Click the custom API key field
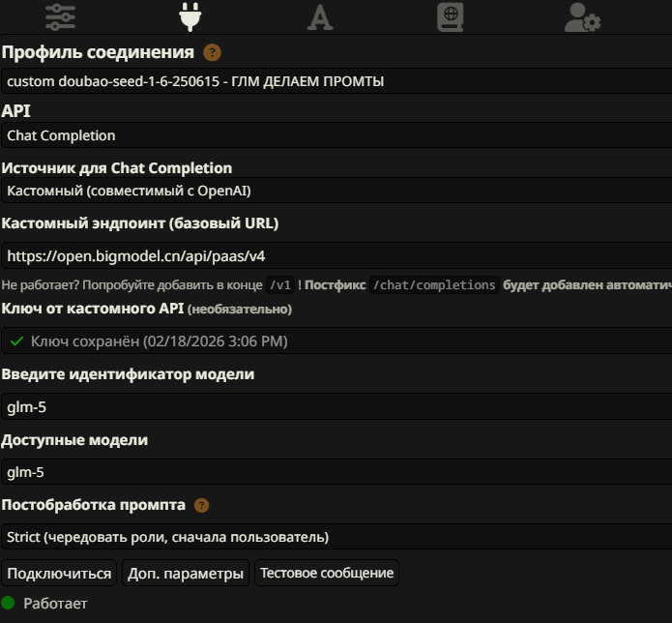The width and height of the screenshot is (672, 623). (x=336, y=341)
